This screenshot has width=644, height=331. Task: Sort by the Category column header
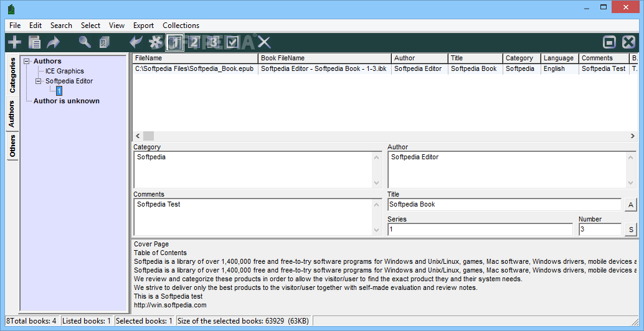pyautogui.click(x=521, y=58)
